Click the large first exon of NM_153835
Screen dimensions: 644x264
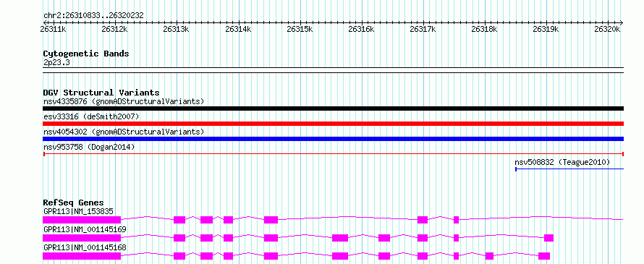(82, 220)
